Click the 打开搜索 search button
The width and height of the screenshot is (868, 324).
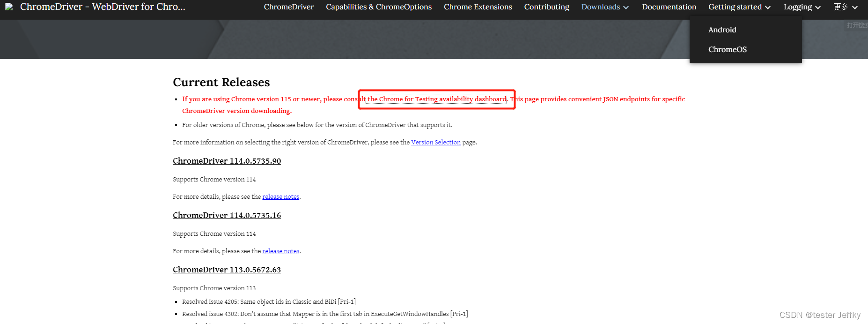tap(857, 25)
